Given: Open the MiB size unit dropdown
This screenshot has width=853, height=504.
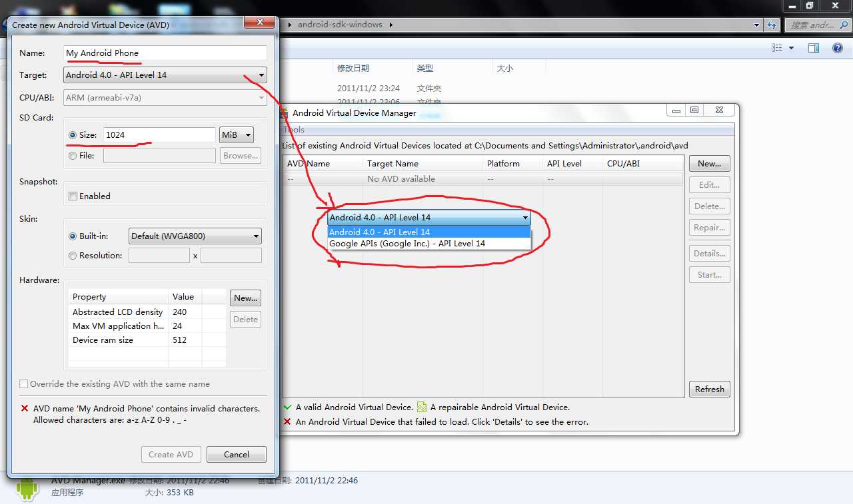Looking at the screenshot, I should (237, 135).
